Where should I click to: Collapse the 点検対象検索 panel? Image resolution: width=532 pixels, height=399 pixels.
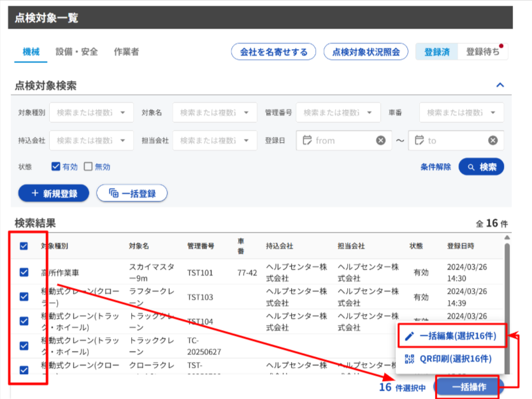500,85
